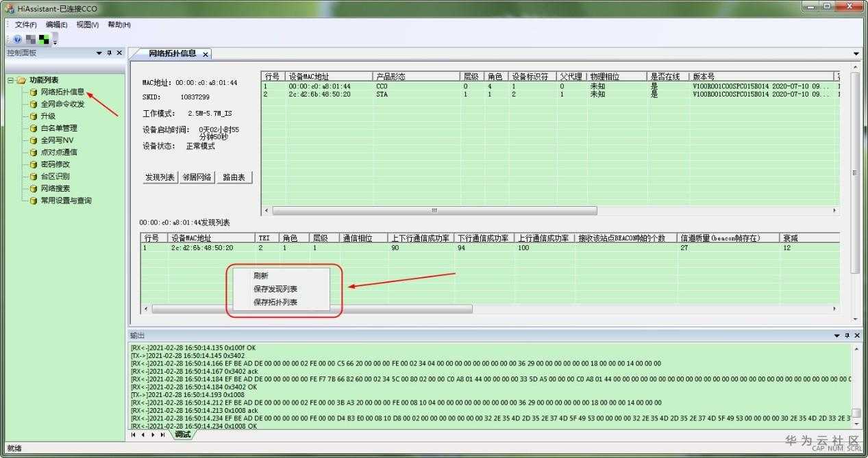Click the 产品形态 column header

(x=416, y=77)
